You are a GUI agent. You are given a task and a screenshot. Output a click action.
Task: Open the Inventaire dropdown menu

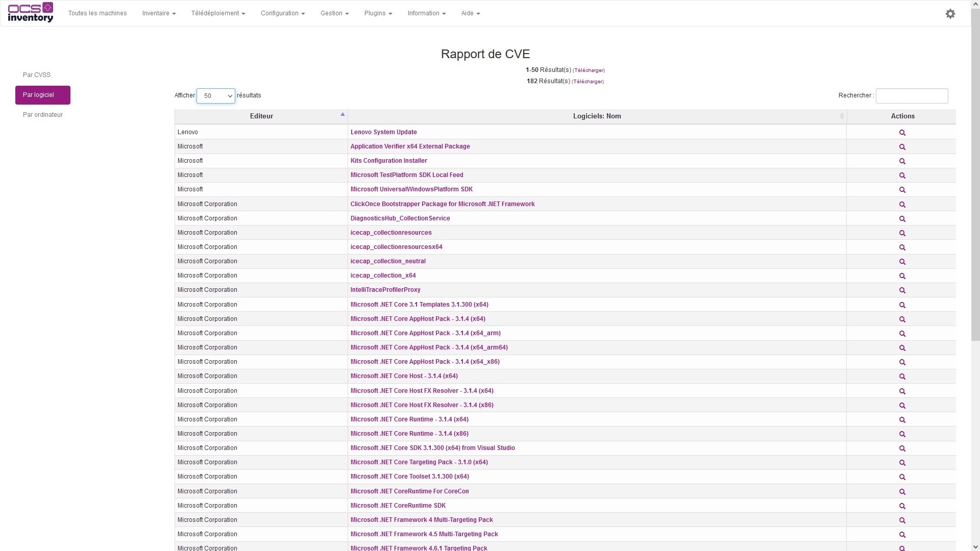[x=159, y=13]
